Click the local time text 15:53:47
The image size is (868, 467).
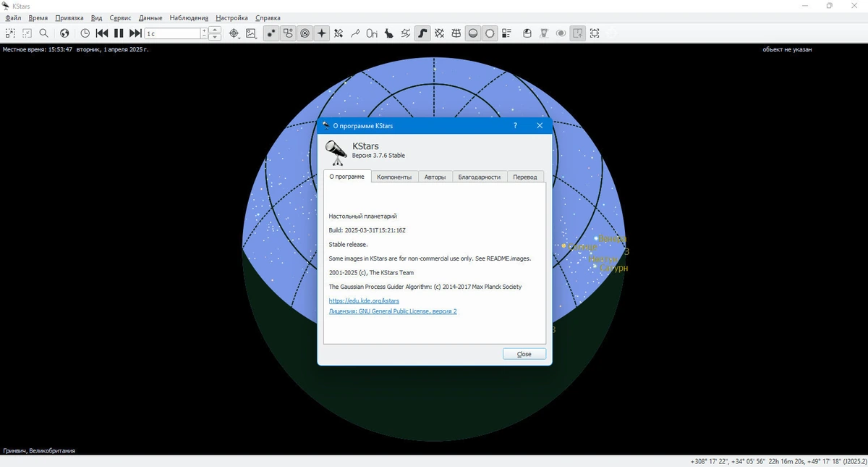[x=59, y=50]
